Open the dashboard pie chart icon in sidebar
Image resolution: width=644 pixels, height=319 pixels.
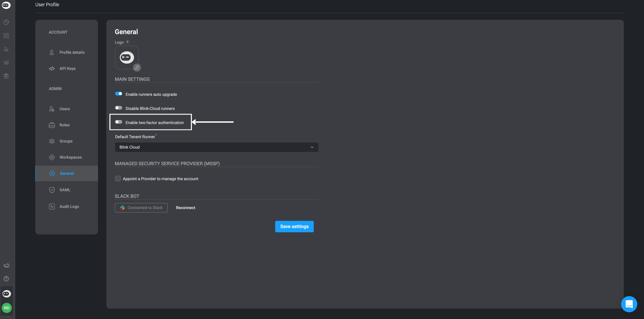(x=6, y=22)
